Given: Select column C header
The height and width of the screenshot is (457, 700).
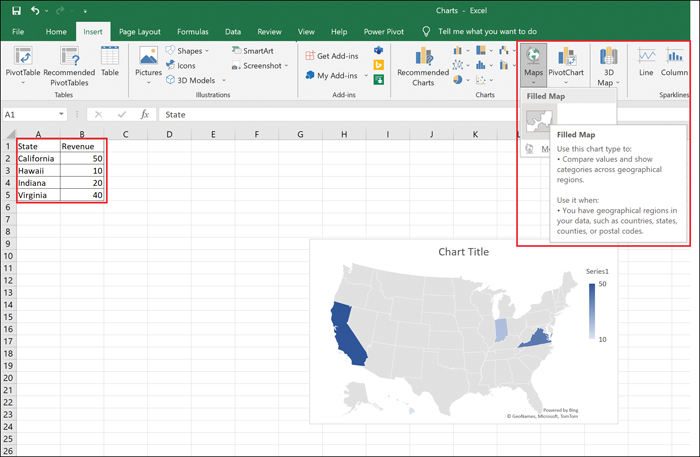Looking at the screenshot, I should pos(125,134).
